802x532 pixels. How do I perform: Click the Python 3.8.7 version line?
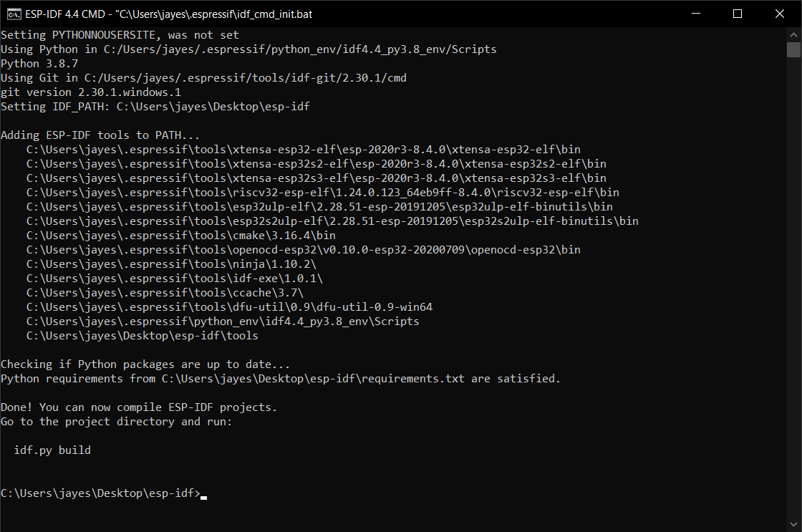click(x=38, y=63)
